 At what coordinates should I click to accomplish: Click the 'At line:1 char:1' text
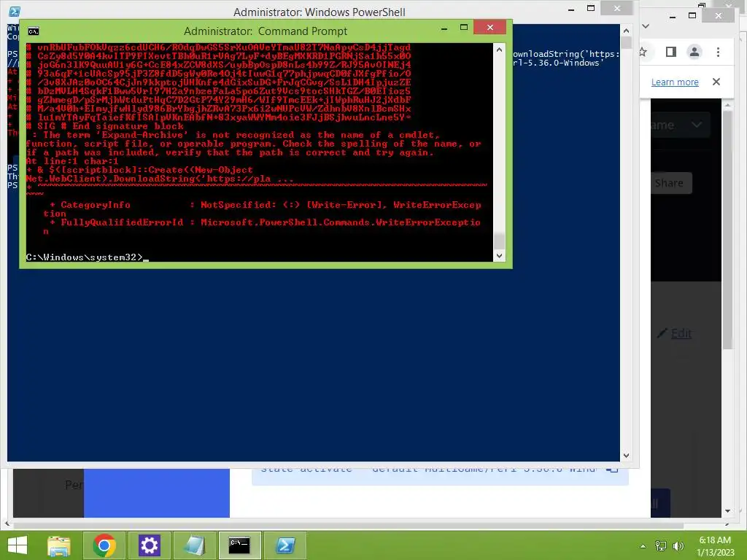tap(72, 161)
